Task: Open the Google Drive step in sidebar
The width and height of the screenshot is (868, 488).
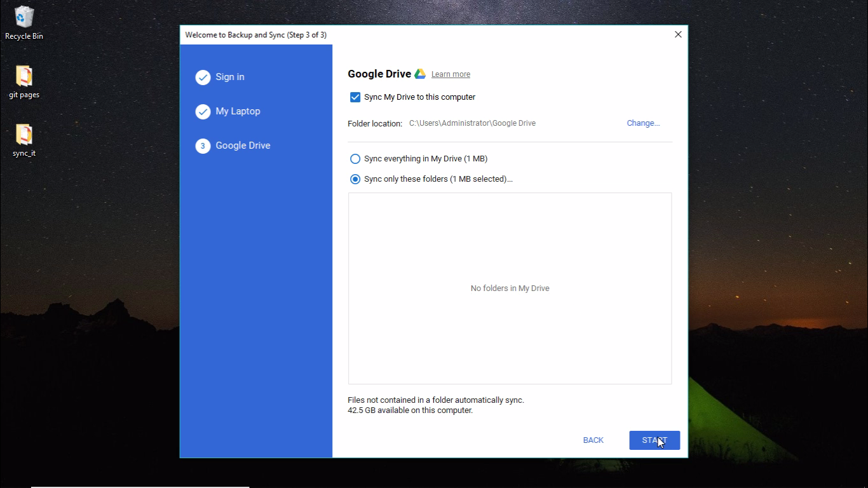Action: 243,146
